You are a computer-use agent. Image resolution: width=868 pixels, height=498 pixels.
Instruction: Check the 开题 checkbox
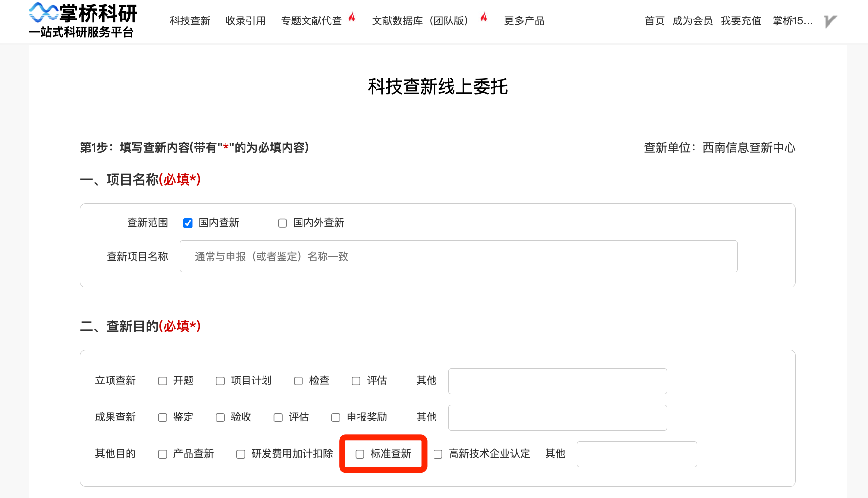163,381
